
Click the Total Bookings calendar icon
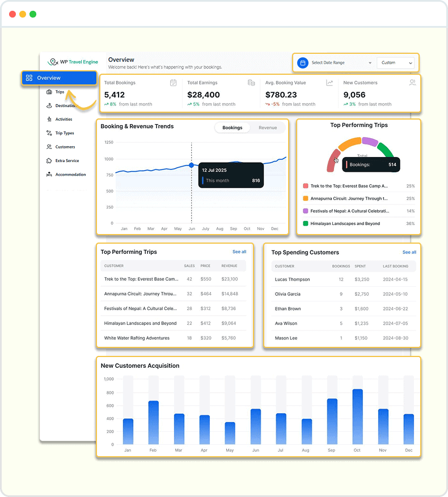pos(173,83)
